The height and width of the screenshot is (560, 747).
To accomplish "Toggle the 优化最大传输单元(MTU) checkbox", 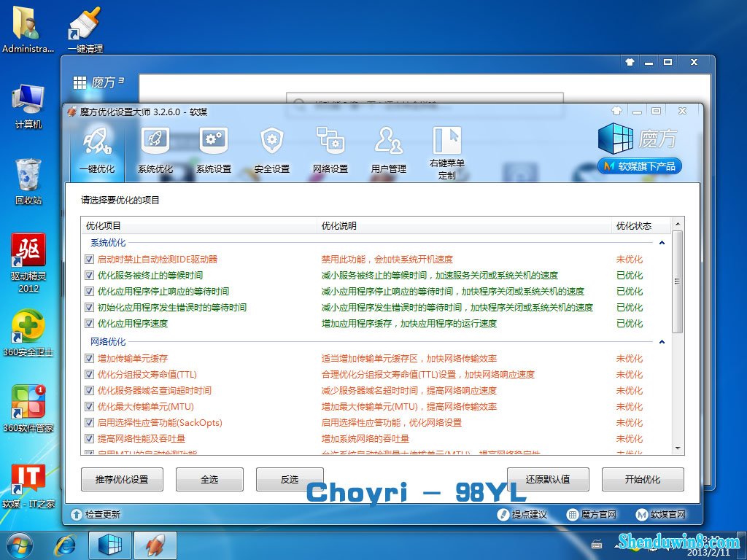I will (x=89, y=407).
